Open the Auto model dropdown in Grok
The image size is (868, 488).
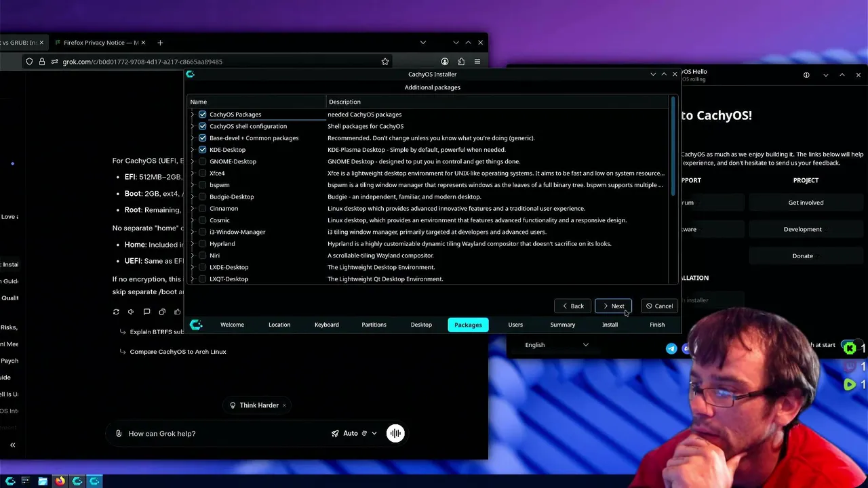354,433
